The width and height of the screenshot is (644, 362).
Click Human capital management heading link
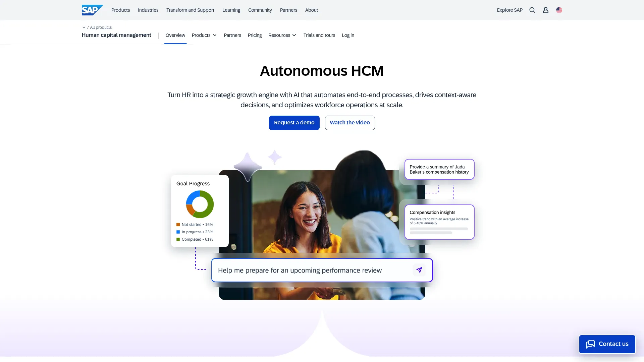[x=116, y=35]
